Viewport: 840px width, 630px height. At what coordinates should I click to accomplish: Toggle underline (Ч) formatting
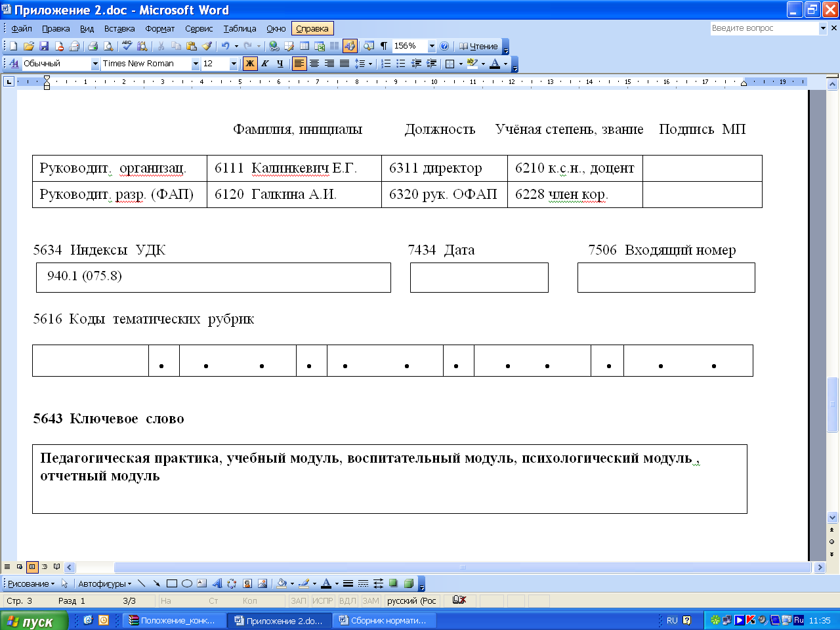pyautogui.click(x=280, y=64)
